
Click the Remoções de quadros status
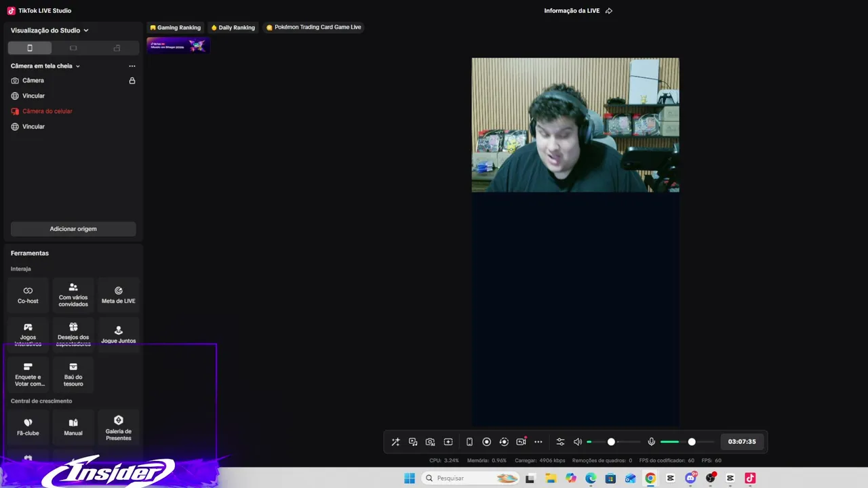click(602, 460)
